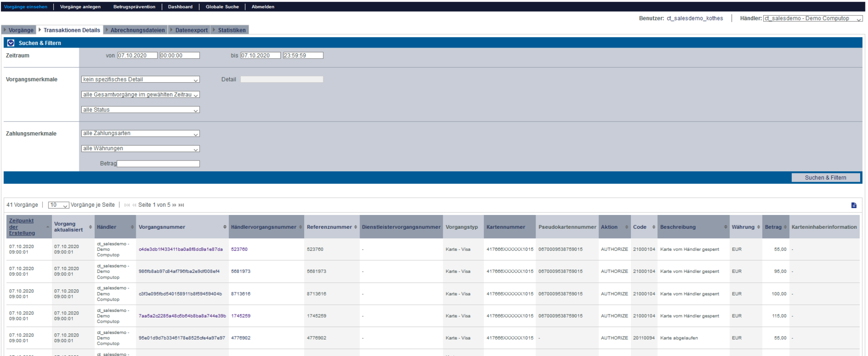Expand the 'kein spezifisches Detail' dropdown

(140, 80)
